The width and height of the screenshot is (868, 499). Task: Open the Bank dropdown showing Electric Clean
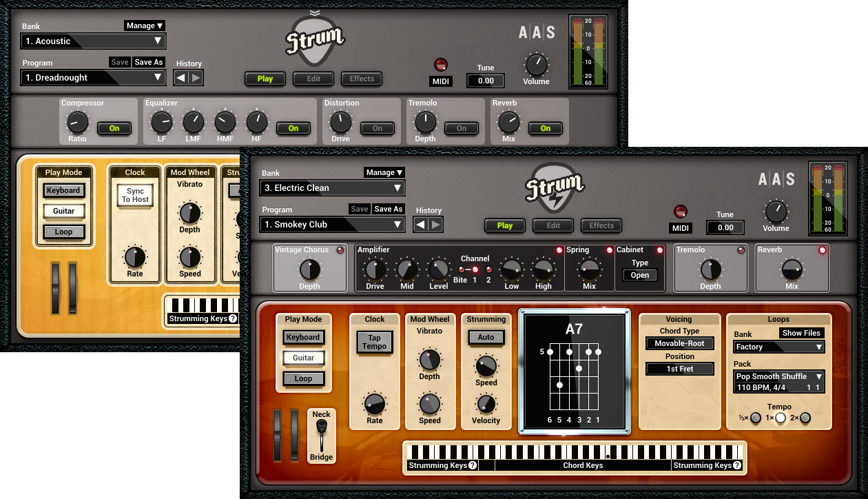pyautogui.click(x=331, y=187)
